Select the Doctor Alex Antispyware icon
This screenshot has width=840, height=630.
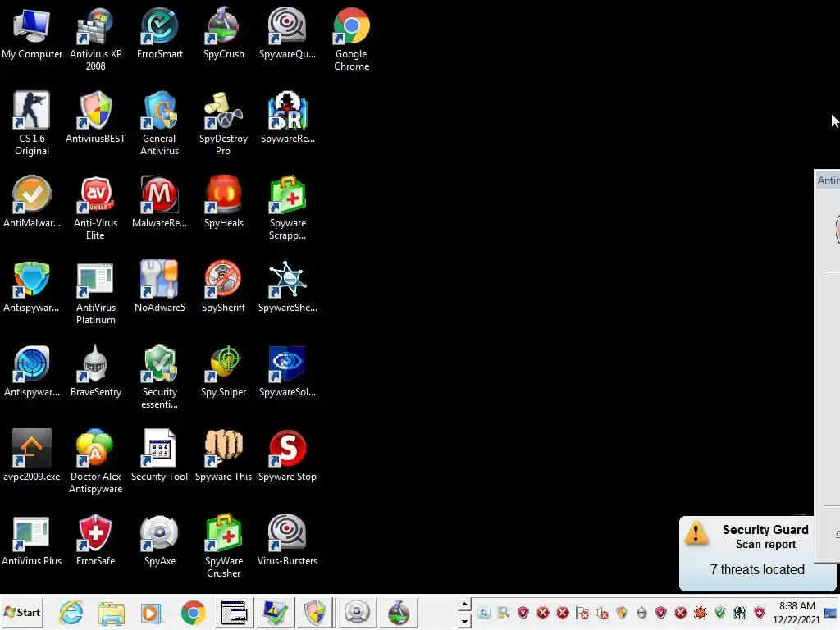(95, 461)
